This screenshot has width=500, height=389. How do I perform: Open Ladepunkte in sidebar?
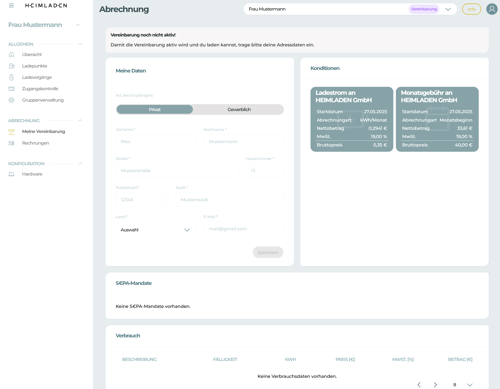pos(34,66)
